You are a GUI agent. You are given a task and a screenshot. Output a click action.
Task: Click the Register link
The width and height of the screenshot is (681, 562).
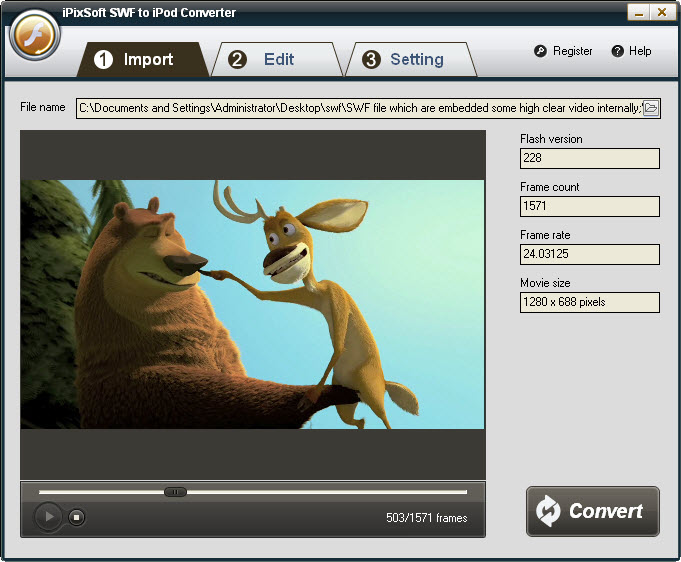click(x=572, y=51)
